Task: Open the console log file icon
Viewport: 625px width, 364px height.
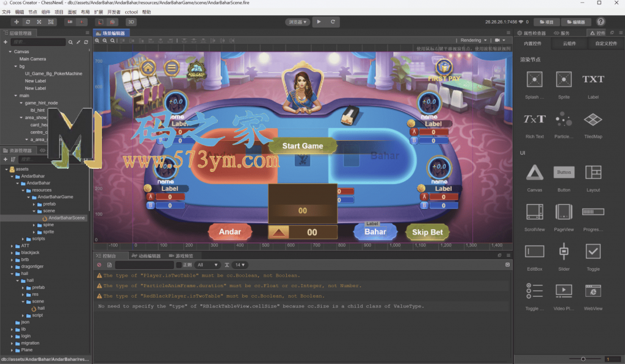Action: [109, 265]
